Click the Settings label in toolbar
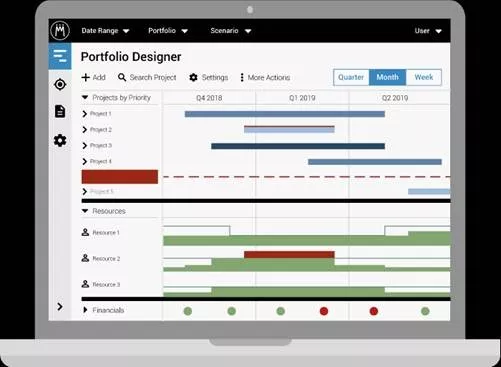Screen dimensions: 501x367 pyautogui.click(x=215, y=77)
